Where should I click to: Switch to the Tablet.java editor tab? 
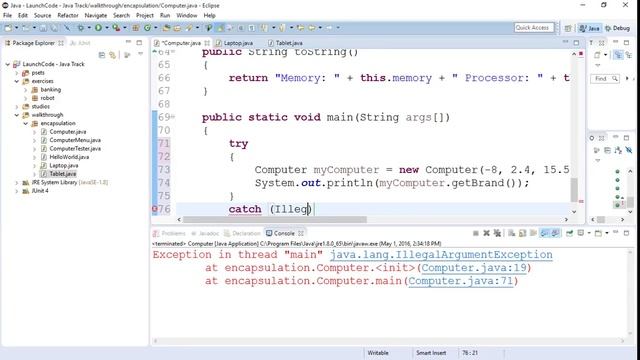[289, 43]
